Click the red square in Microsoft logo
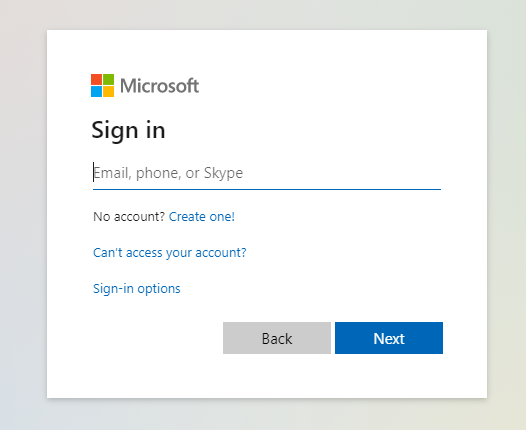Screen dimensions: 526x430 [x=96, y=79]
